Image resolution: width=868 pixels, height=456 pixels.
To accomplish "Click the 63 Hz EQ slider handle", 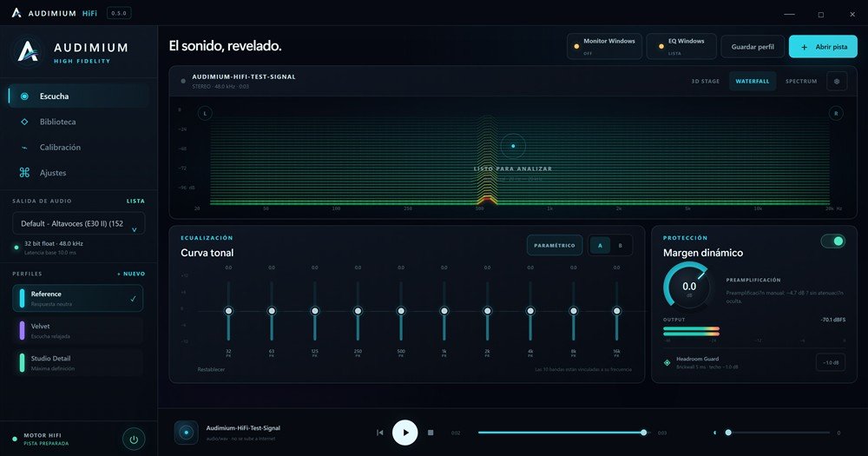I will click(x=271, y=312).
